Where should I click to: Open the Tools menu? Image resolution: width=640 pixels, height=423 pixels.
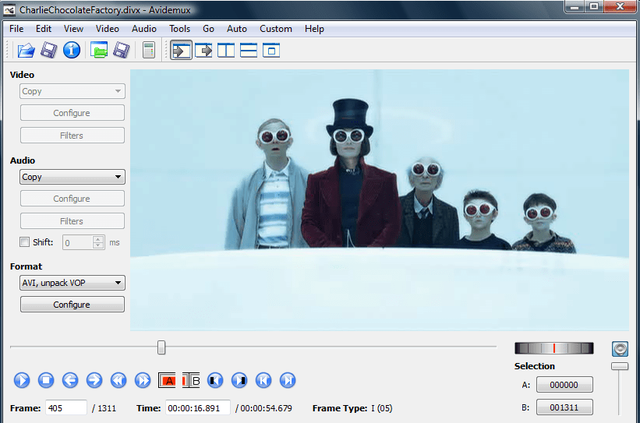coord(180,29)
